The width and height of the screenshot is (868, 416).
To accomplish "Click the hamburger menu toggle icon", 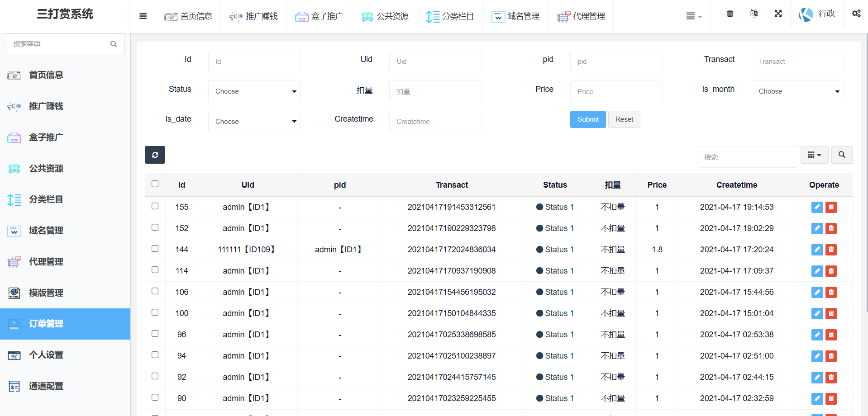I will [x=143, y=16].
